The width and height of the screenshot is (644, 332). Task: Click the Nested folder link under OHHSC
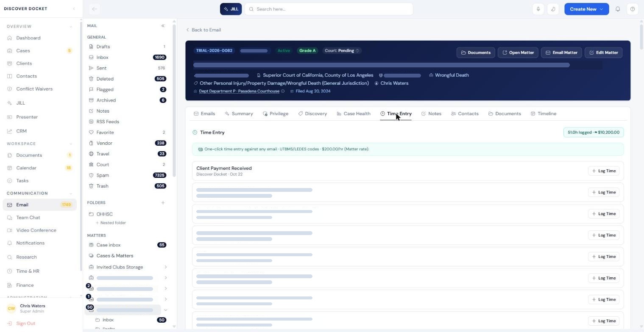(x=111, y=223)
